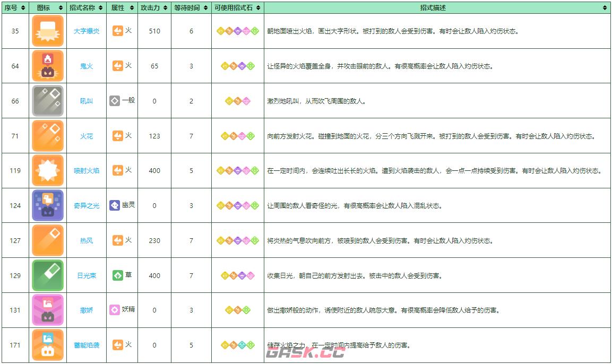Open the 蓄能焰袭 move link
The image size is (612, 364).
click(87, 345)
